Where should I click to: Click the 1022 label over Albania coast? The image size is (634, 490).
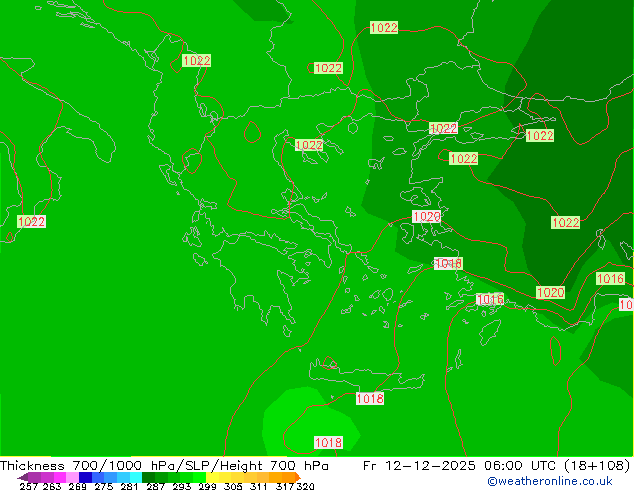coord(197,61)
